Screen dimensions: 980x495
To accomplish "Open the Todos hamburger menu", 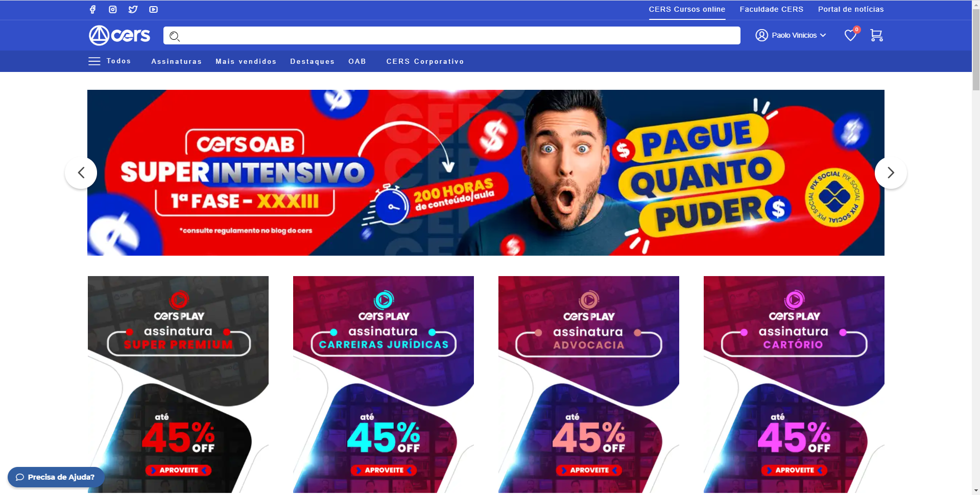I will click(110, 61).
